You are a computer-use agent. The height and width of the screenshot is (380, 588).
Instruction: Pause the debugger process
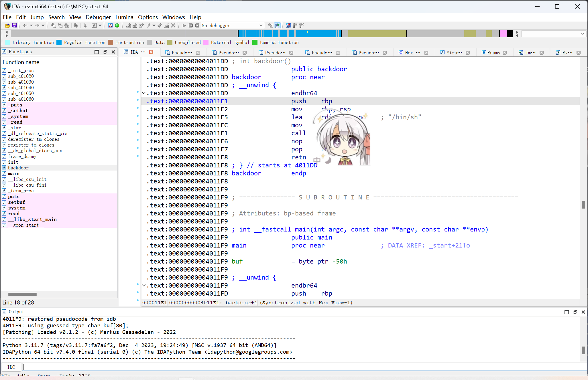191,25
